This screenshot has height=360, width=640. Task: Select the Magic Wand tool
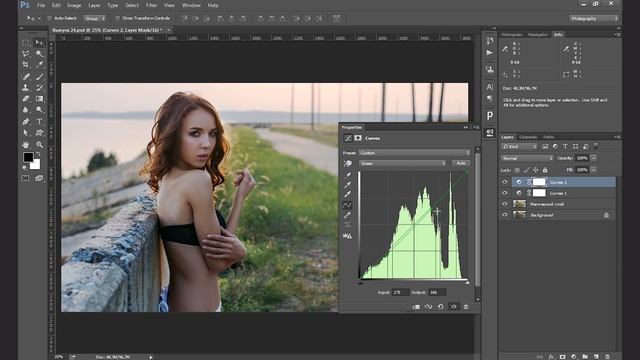coord(39,53)
